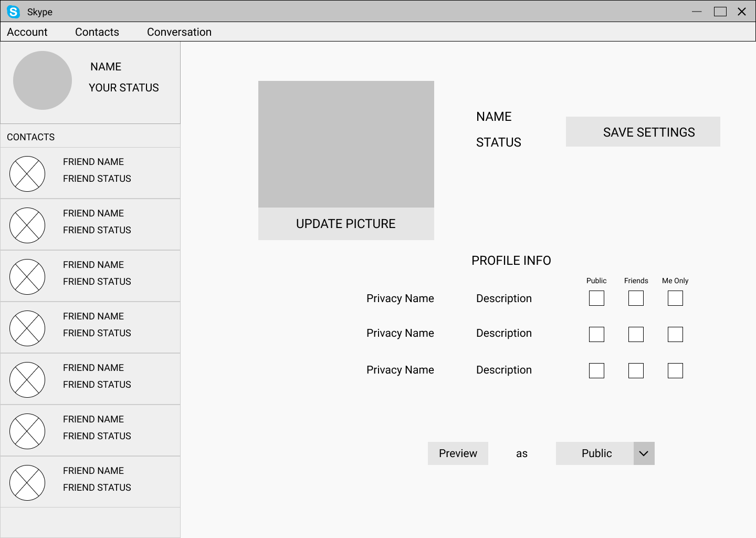Screen dimensions: 756x538
Task: Click the second contact's avatar
Action: 27,224
